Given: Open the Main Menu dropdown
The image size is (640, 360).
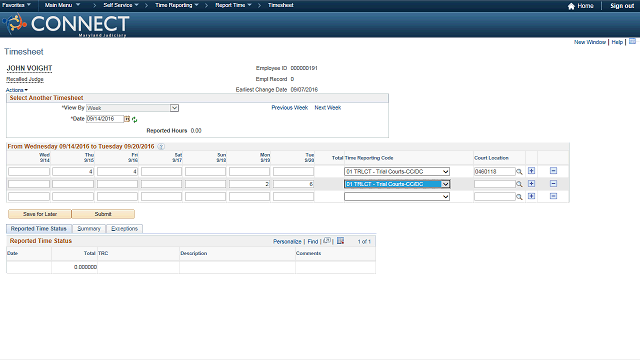Looking at the screenshot, I should click(x=62, y=5).
